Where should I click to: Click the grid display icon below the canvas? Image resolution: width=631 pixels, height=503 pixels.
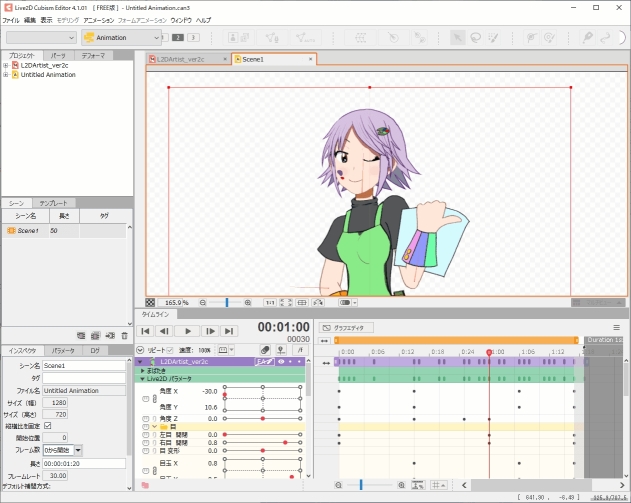pyautogui.click(x=302, y=303)
